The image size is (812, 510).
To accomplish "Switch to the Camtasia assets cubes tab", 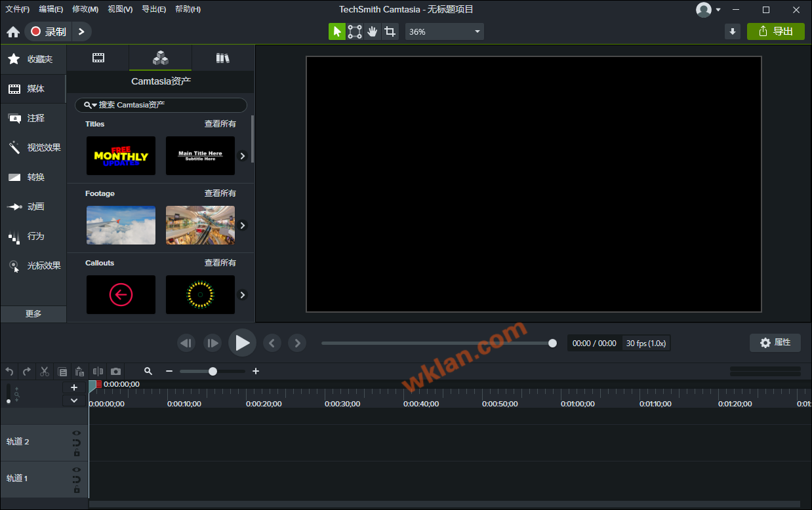I will (161, 58).
